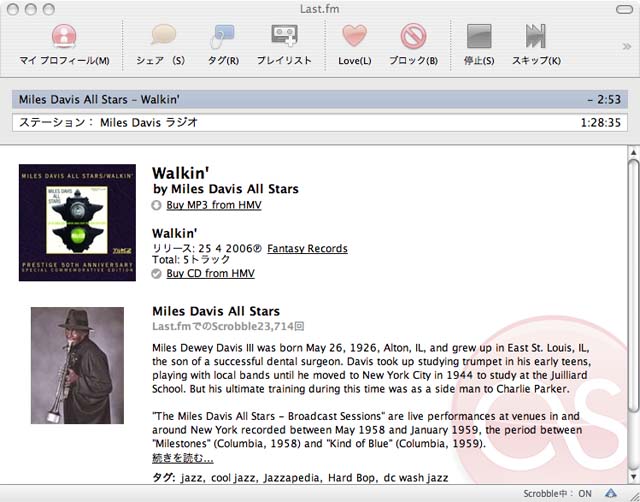Image resolution: width=640 pixels, height=502 pixels.
Task: Click 'by Miles Davis All Stars' artist text
Action: (x=226, y=189)
